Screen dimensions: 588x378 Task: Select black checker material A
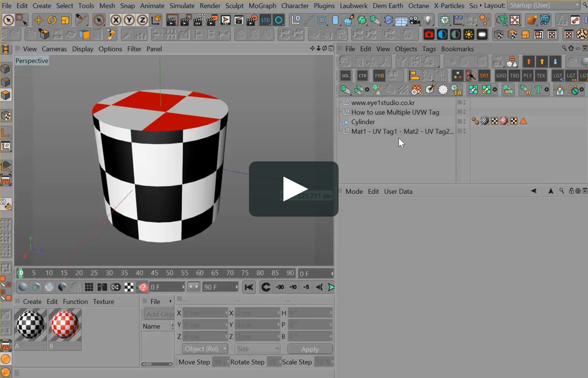31,324
